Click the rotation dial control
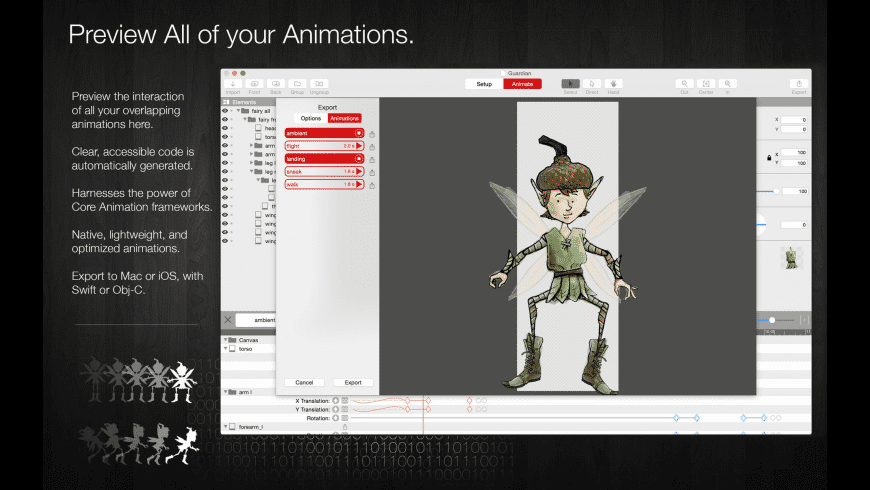This screenshot has height=490, width=870. (761, 225)
